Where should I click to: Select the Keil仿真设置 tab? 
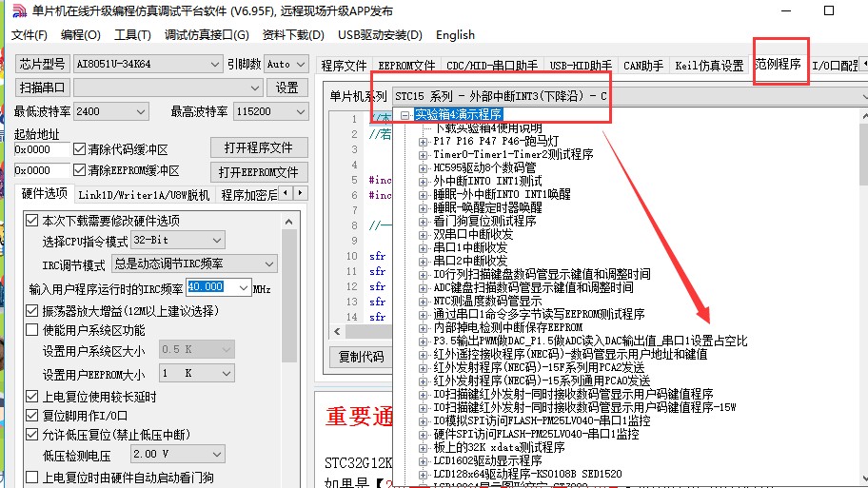coord(709,66)
